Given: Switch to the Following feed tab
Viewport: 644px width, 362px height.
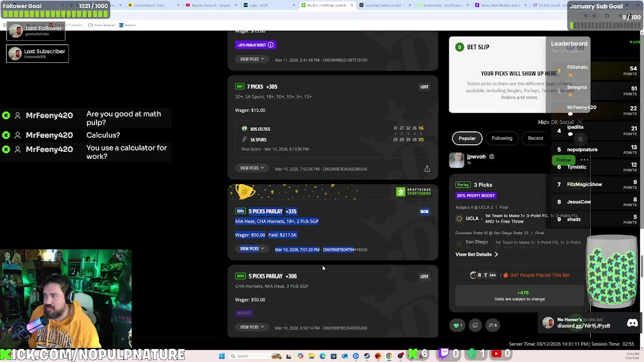Looking at the screenshot, I should point(502,138).
